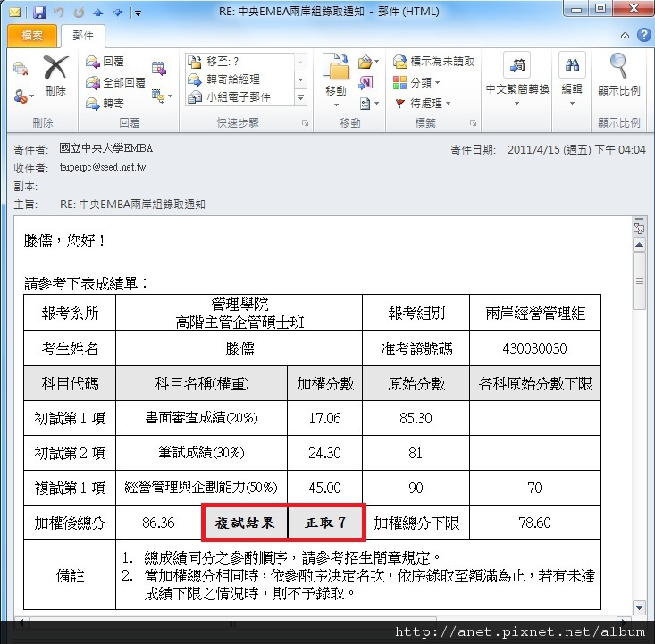
Task: Open 中文繁簡轉換 conversion menu
Action: pyautogui.click(x=517, y=79)
